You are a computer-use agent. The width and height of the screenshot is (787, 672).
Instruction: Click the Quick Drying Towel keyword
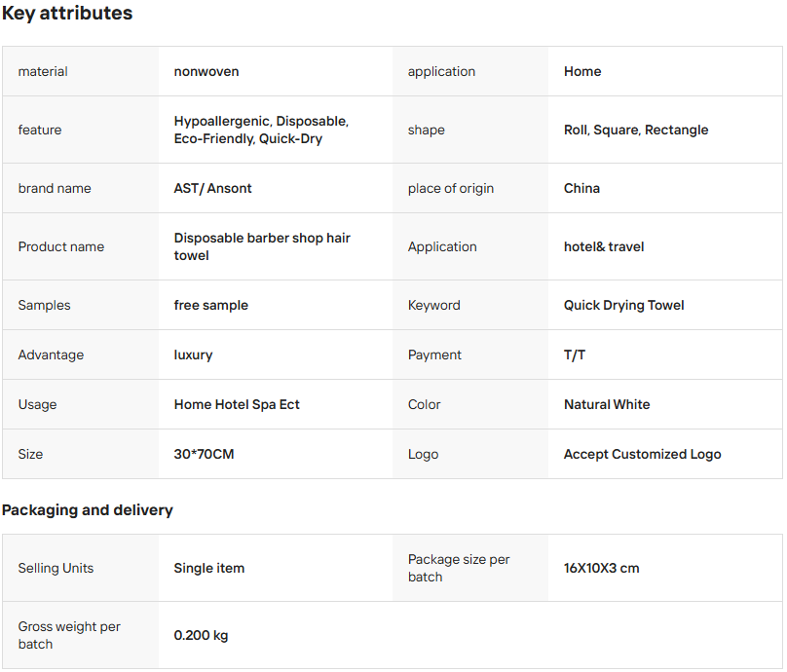pyautogui.click(x=624, y=305)
